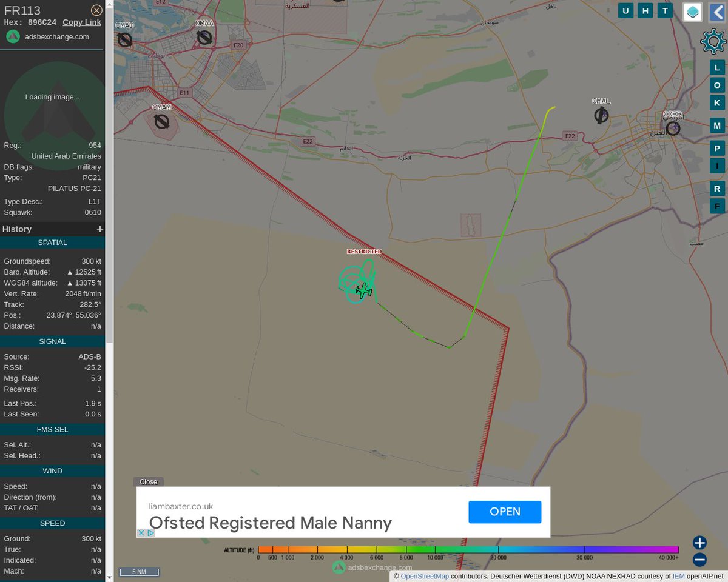
Task: Click the FMS SEL section header
Action: (x=52, y=429)
